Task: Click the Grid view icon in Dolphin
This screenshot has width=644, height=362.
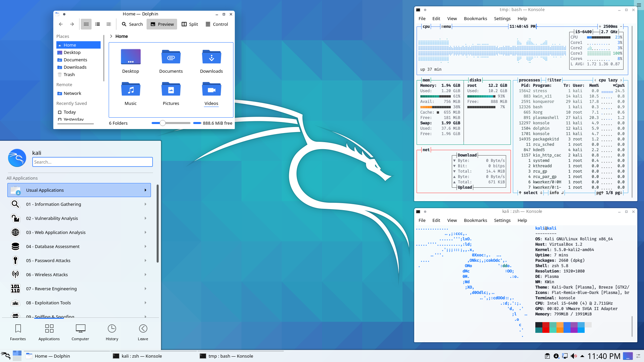Action: (x=86, y=24)
